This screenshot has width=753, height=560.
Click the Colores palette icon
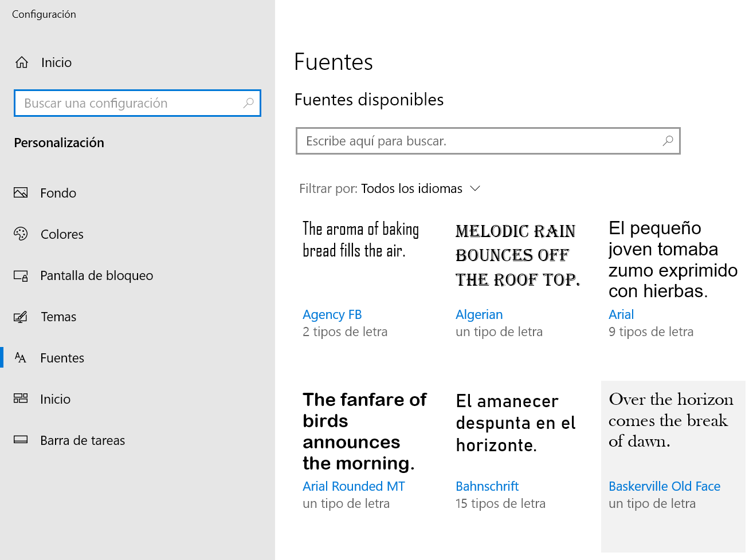coord(21,234)
